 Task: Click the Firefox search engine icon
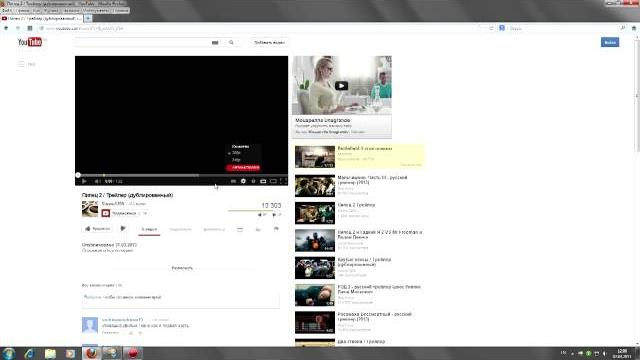pos(502,28)
